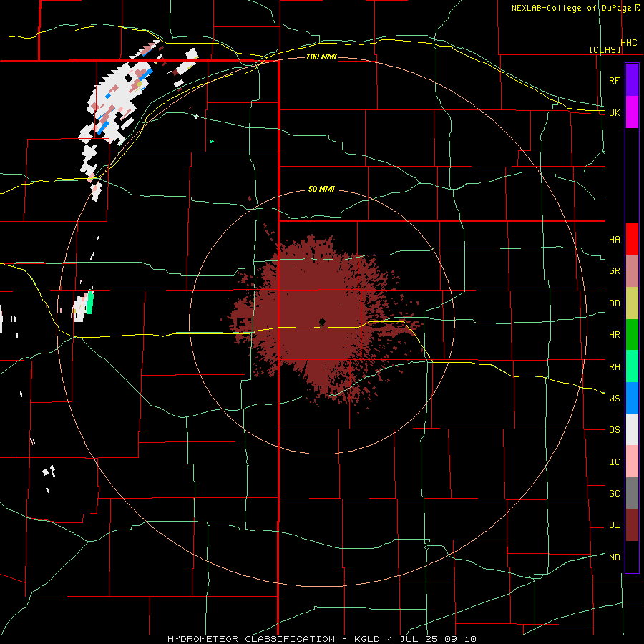Click the 'UK' legend label
644x644 pixels.
click(x=614, y=112)
